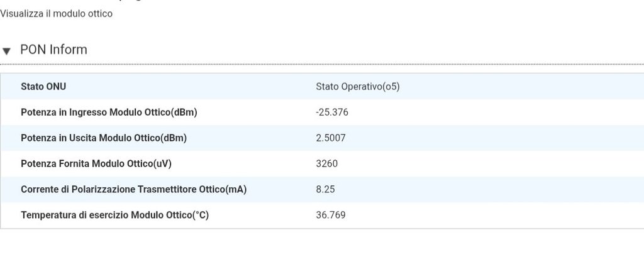This screenshot has height=279, width=644.
Task: Select Potenza in Ingresso Modulo Ottico label
Action: pos(109,112)
